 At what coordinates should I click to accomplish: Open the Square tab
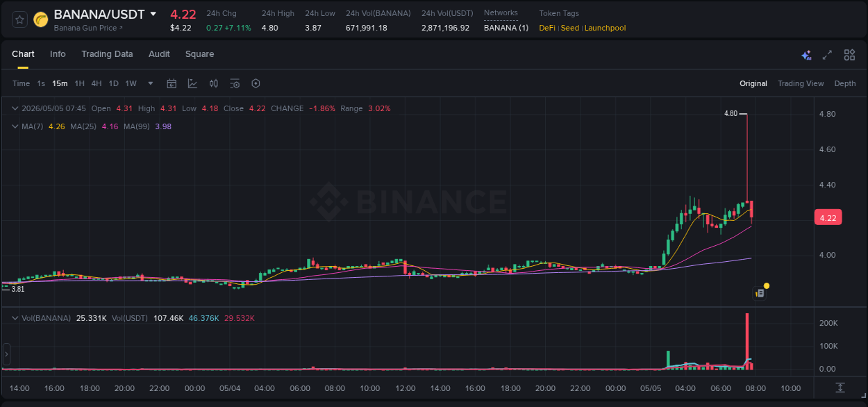pyautogui.click(x=199, y=54)
